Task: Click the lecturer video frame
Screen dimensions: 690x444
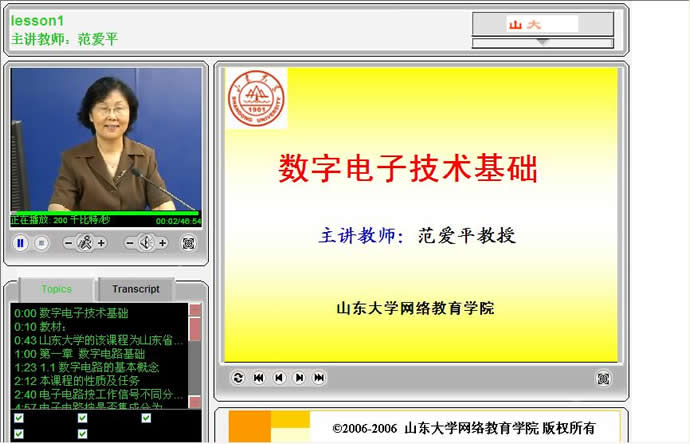Action: [x=106, y=139]
